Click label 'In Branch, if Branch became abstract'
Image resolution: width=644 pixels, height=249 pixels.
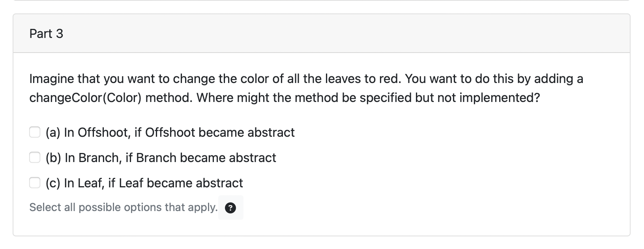[x=170, y=158]
